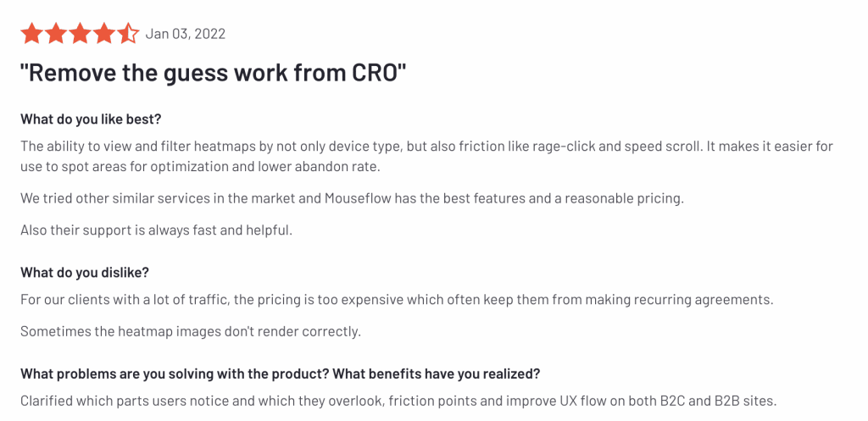Click the third rating star
The image size is (868, 421).
[x=80, y=34]
